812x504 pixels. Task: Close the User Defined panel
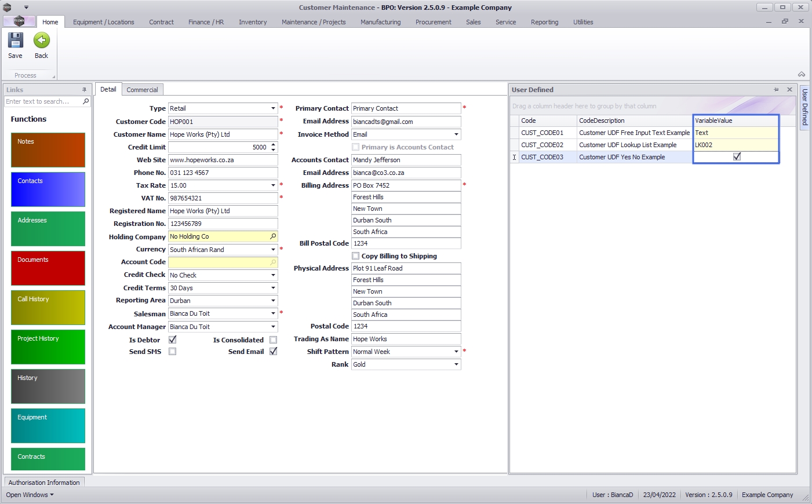pos(789,90)
